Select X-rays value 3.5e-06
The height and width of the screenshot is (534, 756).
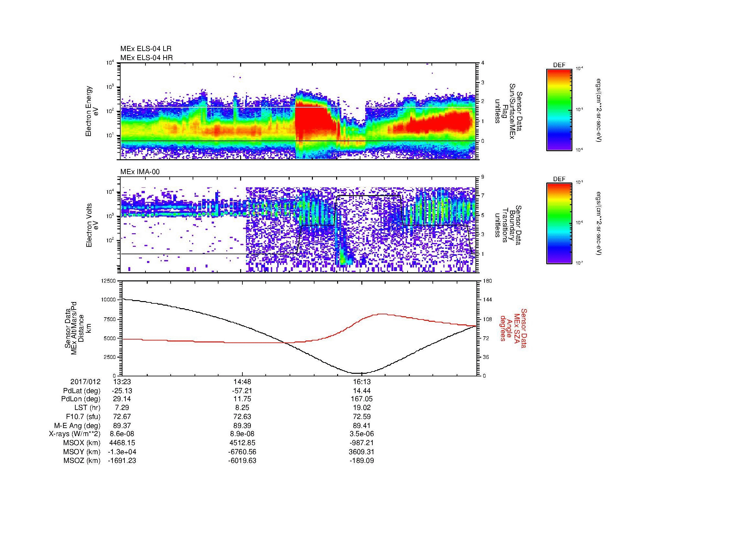(x=362, y=434)
